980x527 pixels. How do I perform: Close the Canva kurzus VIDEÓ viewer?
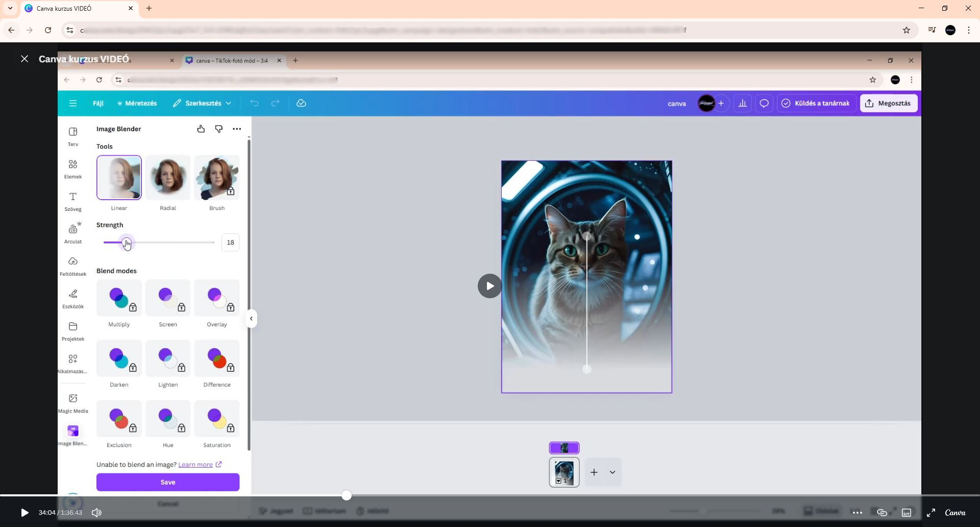[24, 59]
